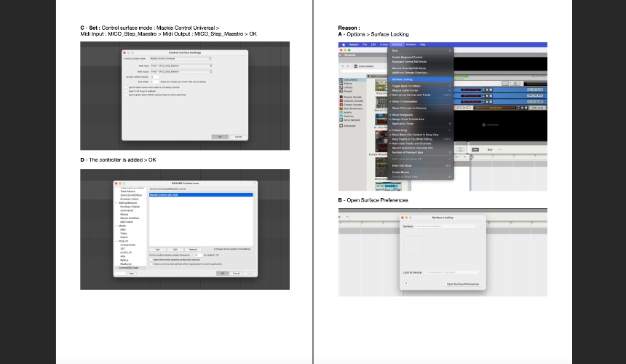Check Warn when errors opening surface MIDI devices
Screen dimensions: 626x364
pos(151,260)
